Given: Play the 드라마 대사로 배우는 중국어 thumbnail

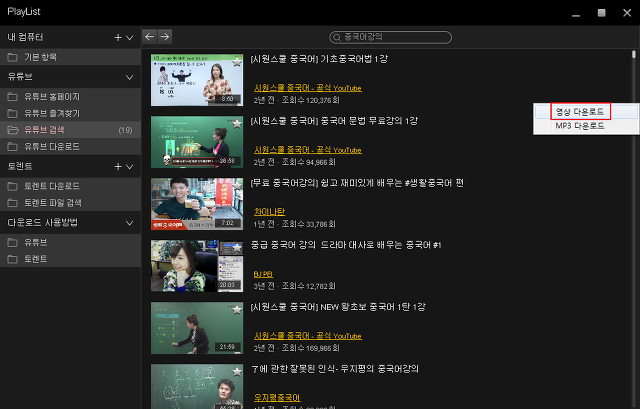Looking at the screenshot, I should click(197, 266).
